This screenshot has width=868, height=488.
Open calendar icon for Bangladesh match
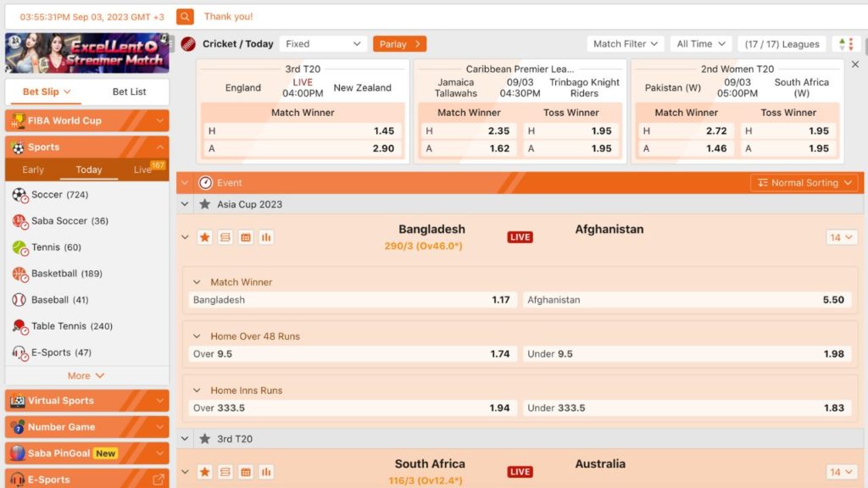(246, 237)
